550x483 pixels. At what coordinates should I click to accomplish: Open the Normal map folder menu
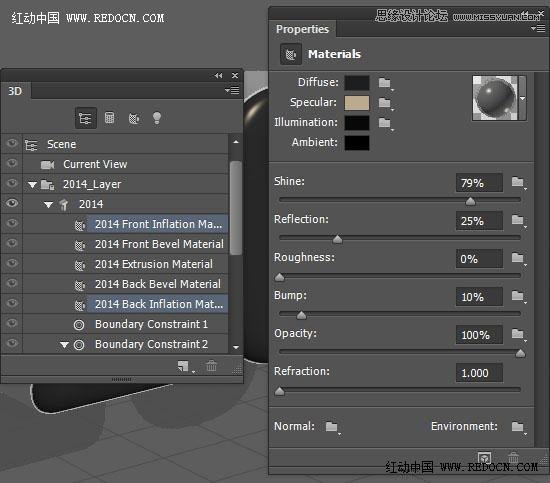pyautogui.click(x=332, y=427)
